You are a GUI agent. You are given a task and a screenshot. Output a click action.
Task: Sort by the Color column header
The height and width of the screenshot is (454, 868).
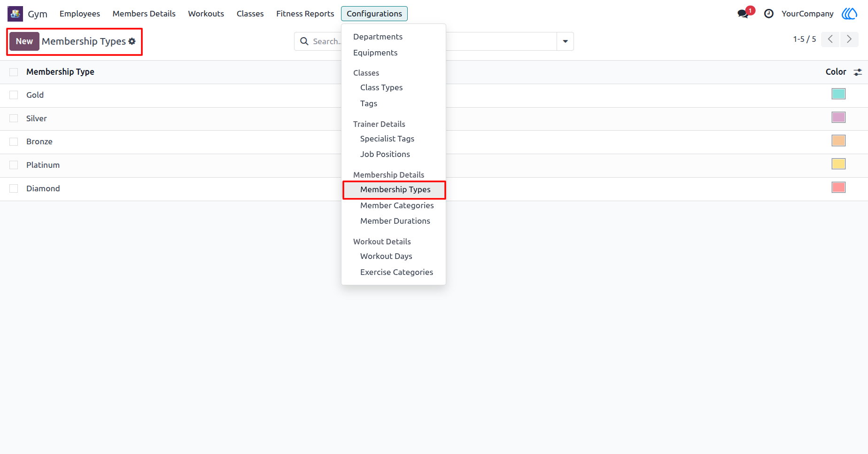pos(836,72)
